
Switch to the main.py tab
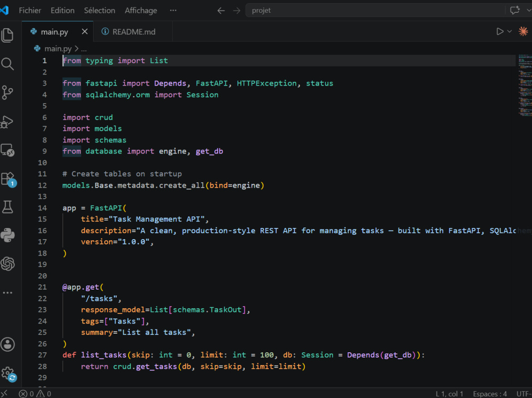pyautogui.click(x=54, y=32)
